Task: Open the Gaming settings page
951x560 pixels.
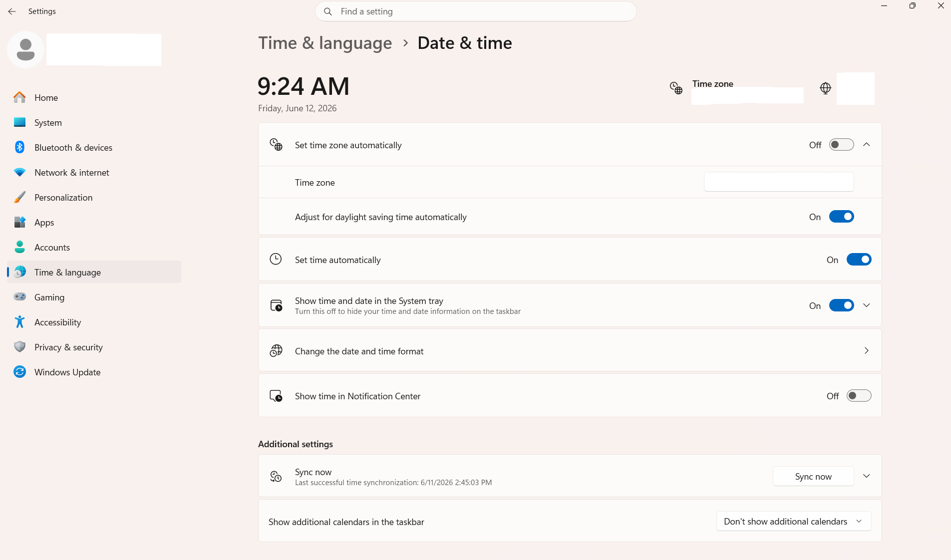Action: pos(94,297)
